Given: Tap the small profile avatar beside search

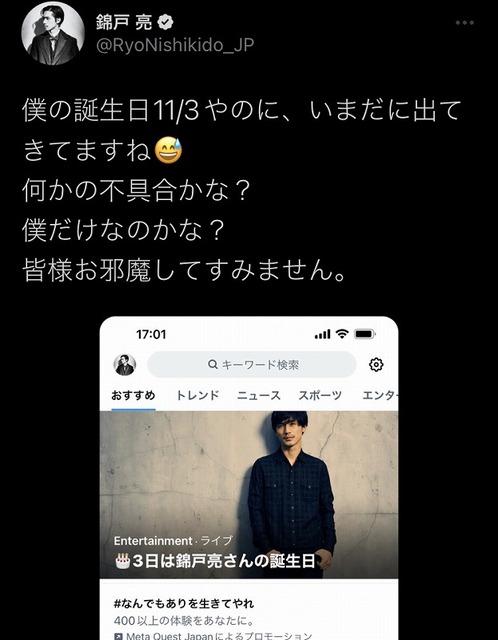Looking at the screenshot, I should [x=124, y=364].
